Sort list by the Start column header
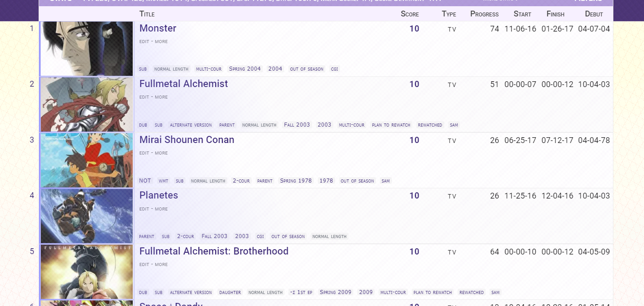Viewport: 644px width, 306px height. pos(522,14)
